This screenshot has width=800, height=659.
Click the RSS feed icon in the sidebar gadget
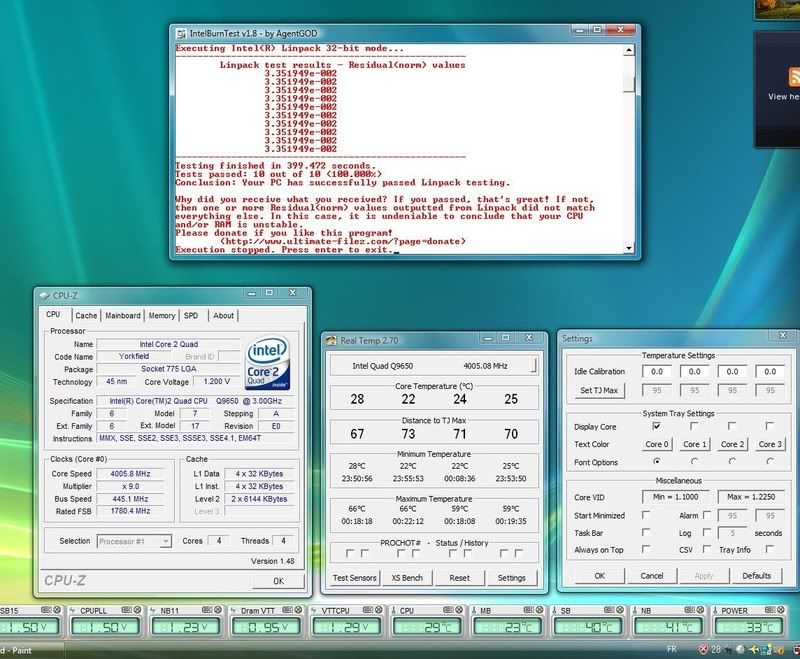tap(794, 77)
